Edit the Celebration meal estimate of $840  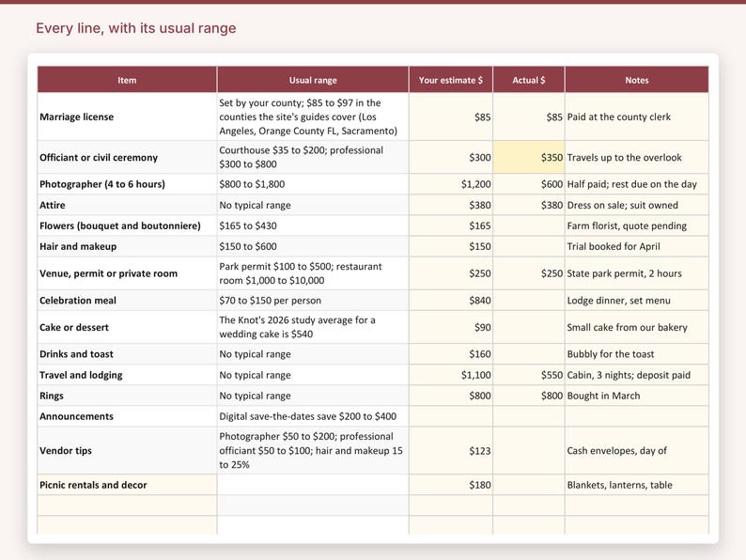(x=451, y=301)
